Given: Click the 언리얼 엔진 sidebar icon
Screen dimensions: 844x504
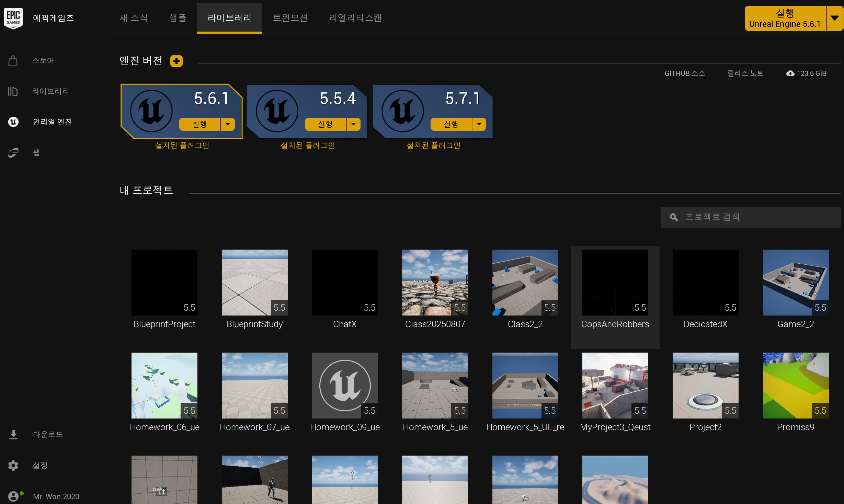Looking at the screenshot, I should (x=13, y=122).
